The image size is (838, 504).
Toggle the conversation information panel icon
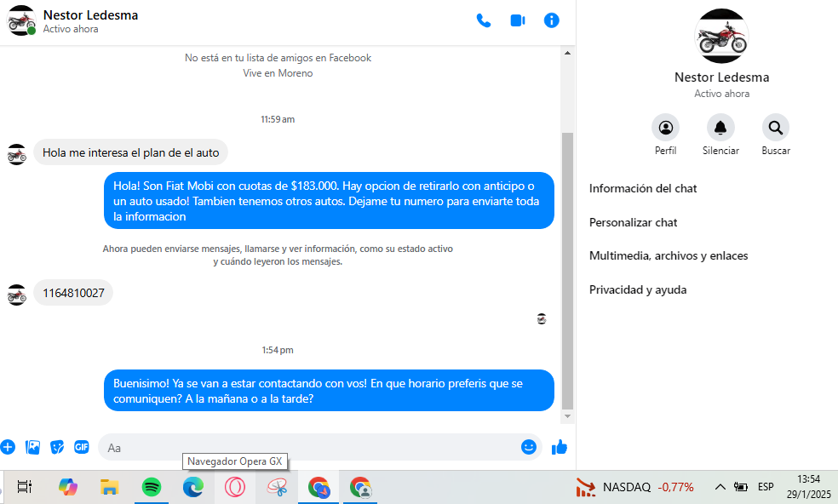click(x=552, y=20)
